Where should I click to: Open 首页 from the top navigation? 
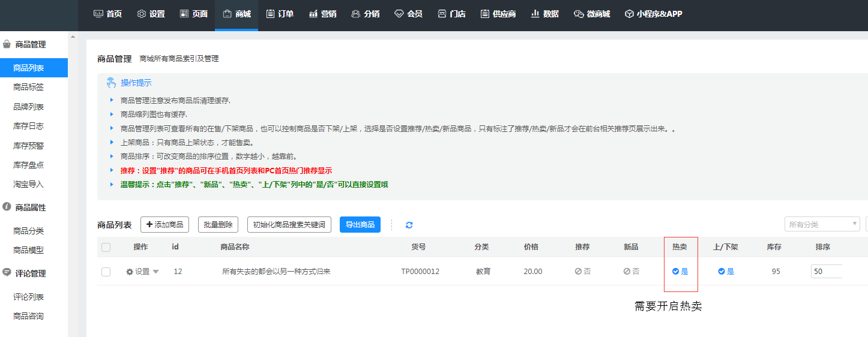(107, 14)
